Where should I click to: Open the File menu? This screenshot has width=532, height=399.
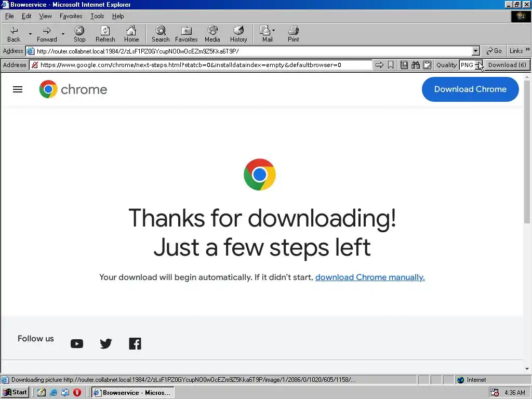(x=9, y=16)
